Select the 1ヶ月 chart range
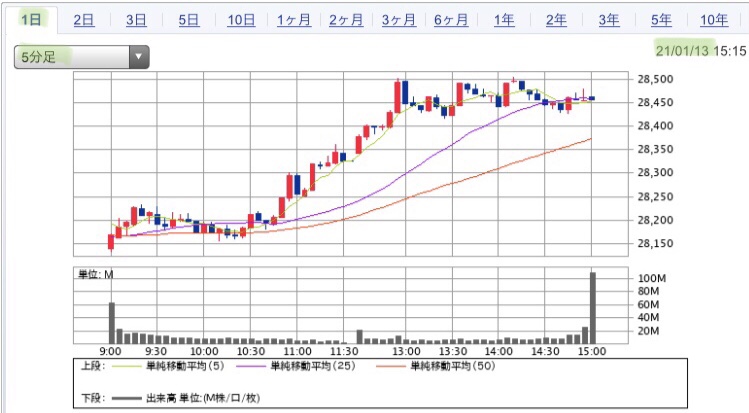 [294, 20]
